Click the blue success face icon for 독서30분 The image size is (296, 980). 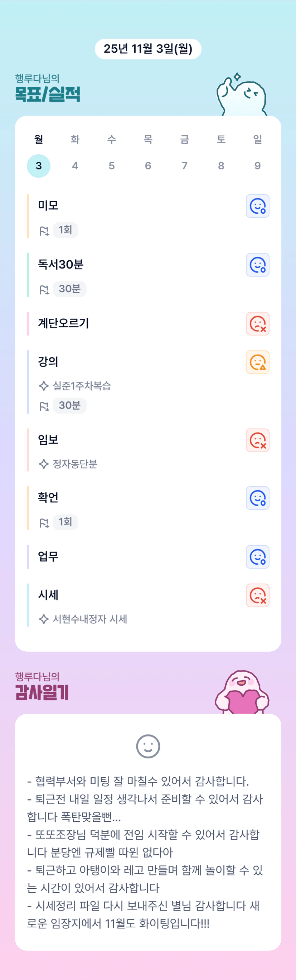point(258,265)
